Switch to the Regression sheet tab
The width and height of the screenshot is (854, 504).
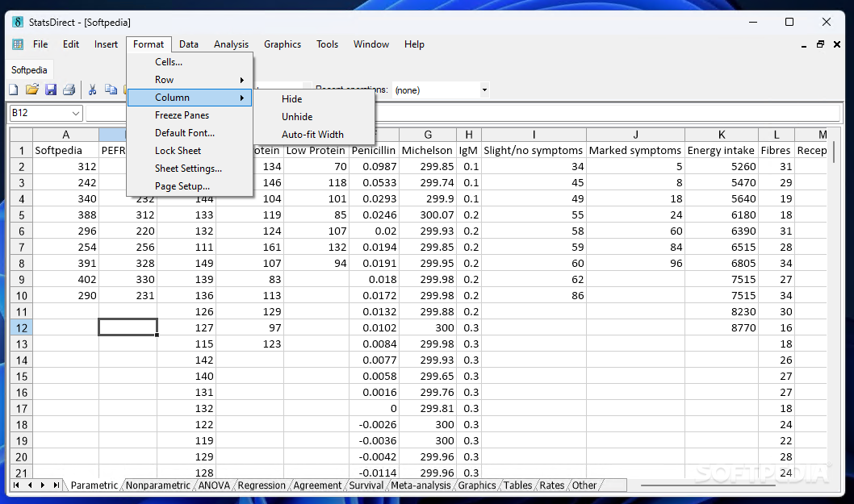(x=262, y=485)
